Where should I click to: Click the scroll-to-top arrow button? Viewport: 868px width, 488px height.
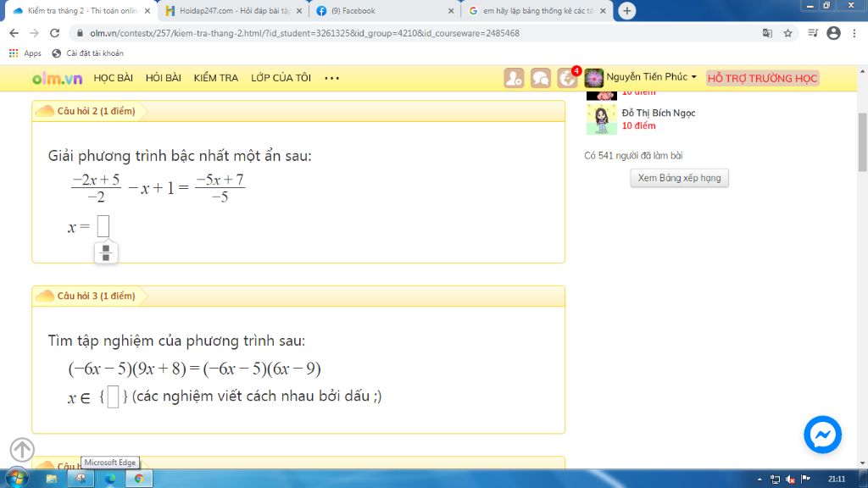point(22,449)
